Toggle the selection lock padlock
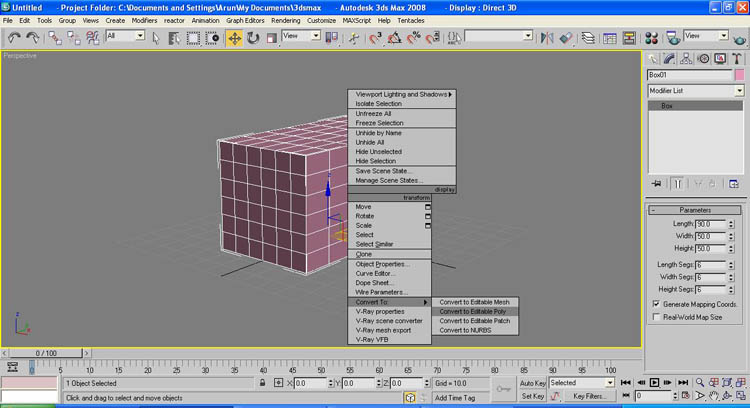Viewport: 750px width, 408px height. (x=262, y=383)
